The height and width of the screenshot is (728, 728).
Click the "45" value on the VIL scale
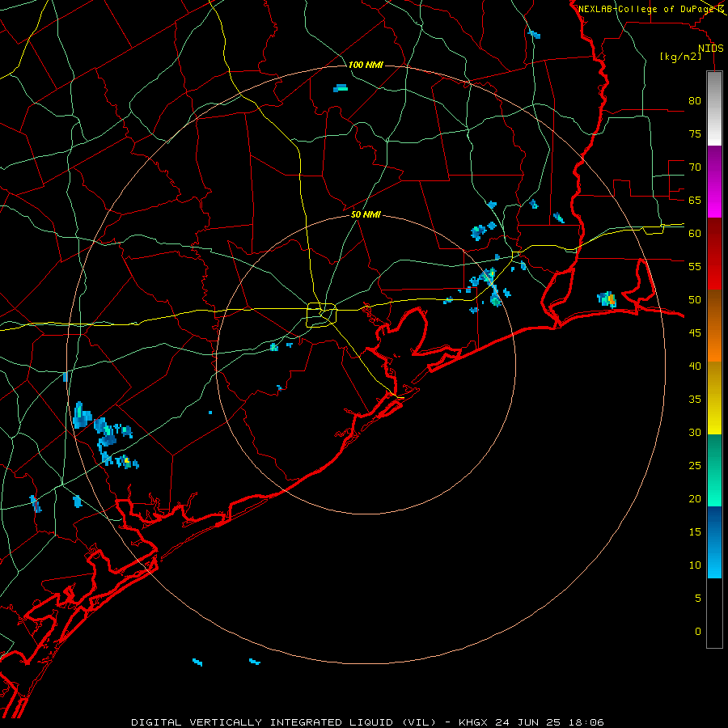click(695, 333)
